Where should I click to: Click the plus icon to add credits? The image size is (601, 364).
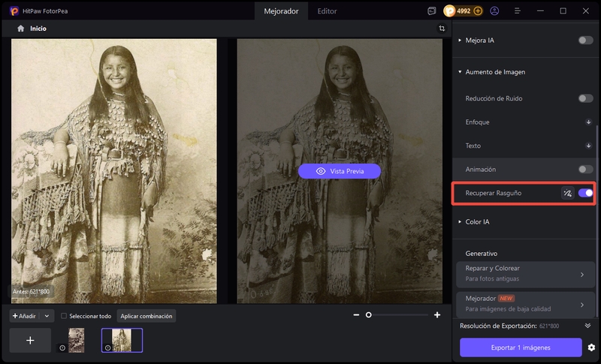477,11
